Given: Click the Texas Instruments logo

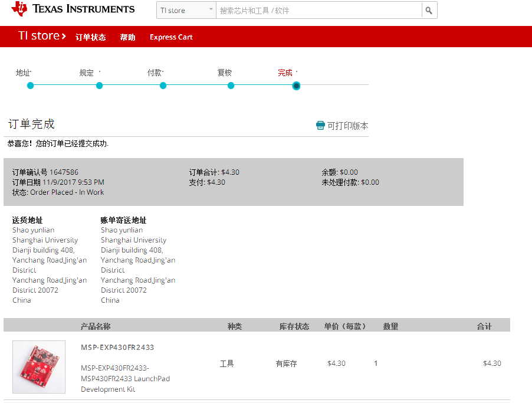Looking at the screenshot, I should click(73, 9).
